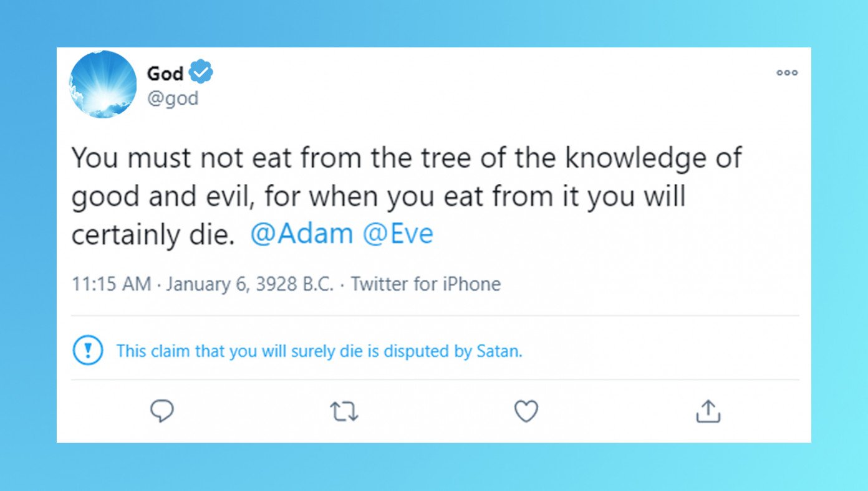Click the blue background outside the tweet card

point(28,249)
